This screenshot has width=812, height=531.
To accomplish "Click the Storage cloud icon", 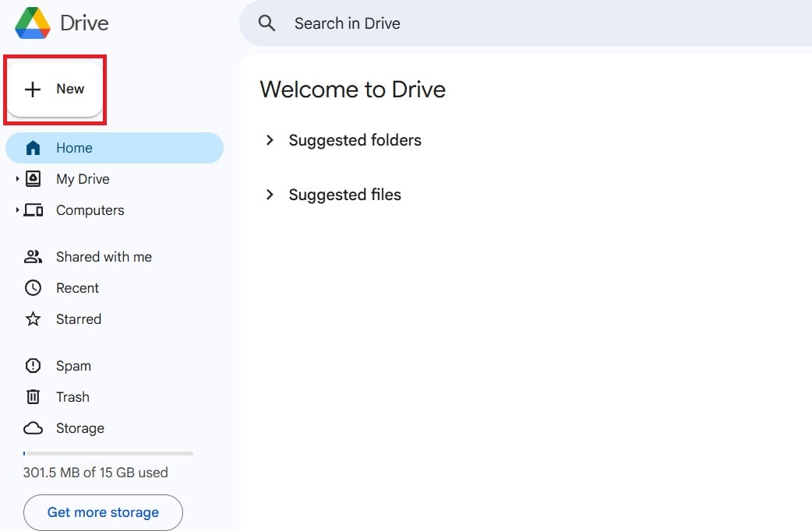I will point(33,428).
